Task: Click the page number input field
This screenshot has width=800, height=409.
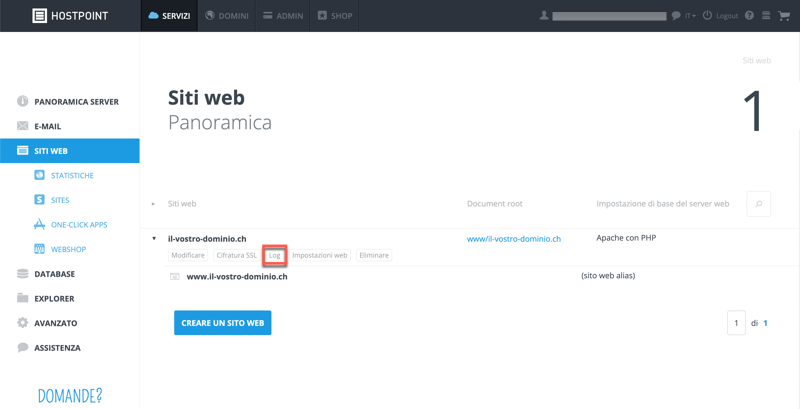Action: coord(736,323)
